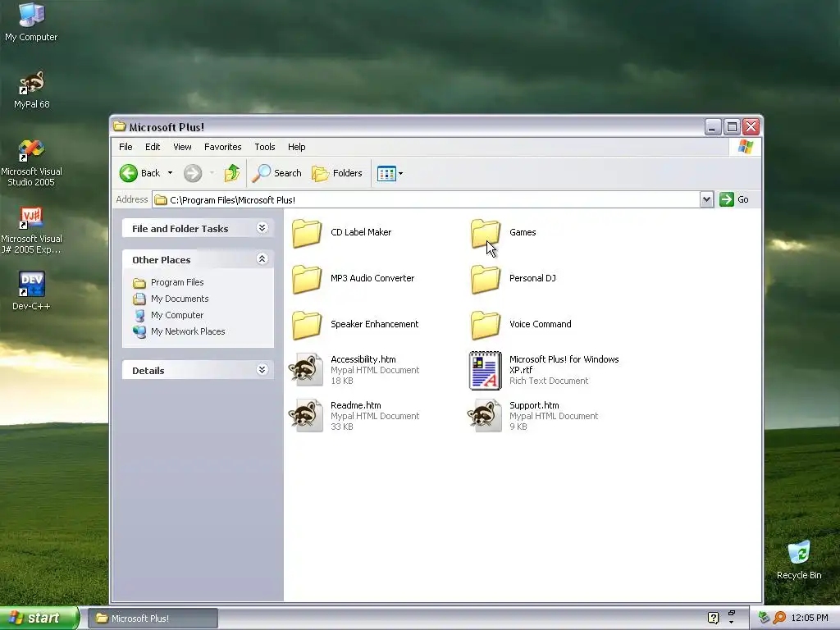Click the Windows flag logo in the menu bar
840x630 pixels.
[x=745, y=147]
